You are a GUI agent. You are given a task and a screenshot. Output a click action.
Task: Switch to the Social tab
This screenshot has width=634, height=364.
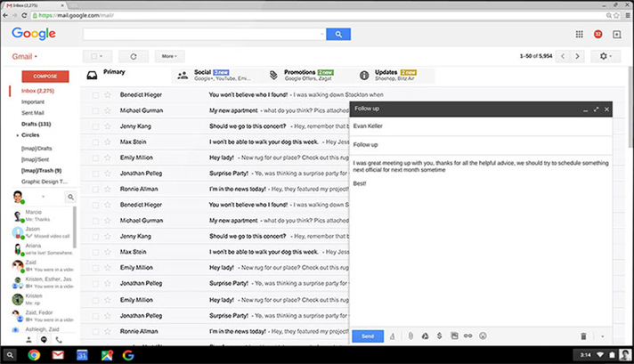(216, 75)
